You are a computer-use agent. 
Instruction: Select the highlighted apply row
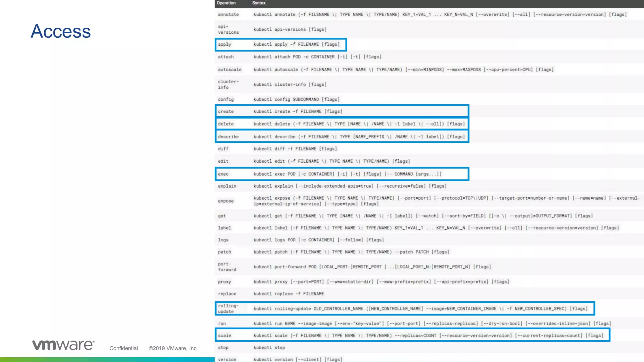tap(281, 45)
